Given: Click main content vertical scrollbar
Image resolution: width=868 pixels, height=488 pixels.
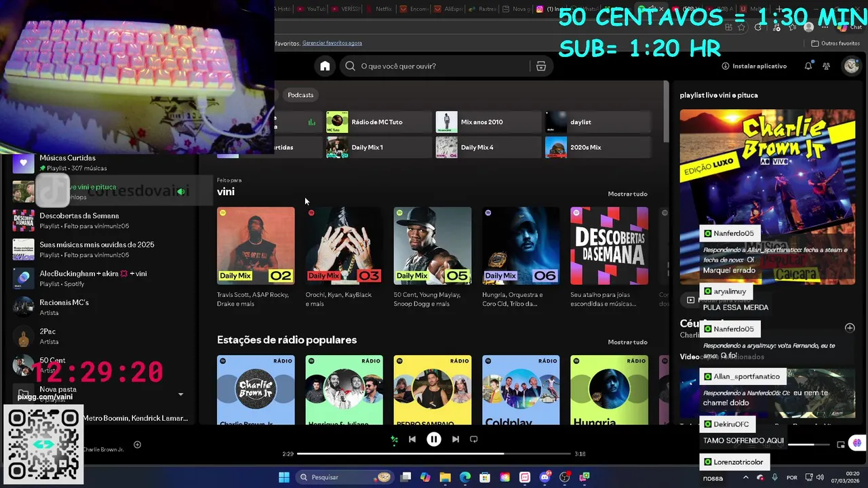Looking at the screenshot, I should click(x=666, y=112).
